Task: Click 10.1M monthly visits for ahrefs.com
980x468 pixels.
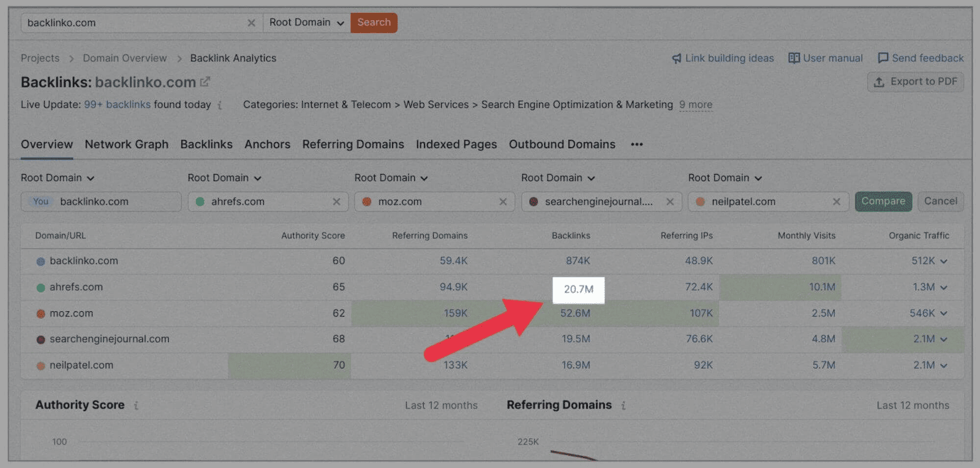Action: click(822, 287)
